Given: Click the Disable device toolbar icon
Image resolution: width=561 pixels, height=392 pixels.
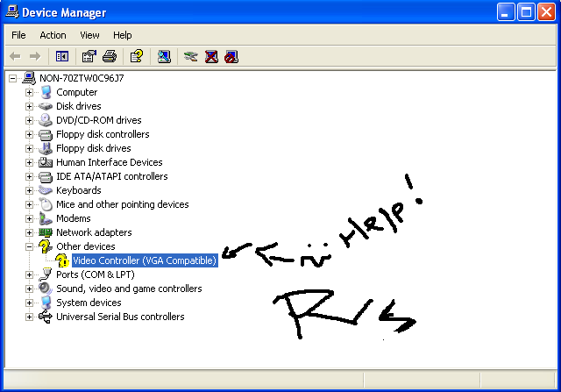Looking at the screenshot, I should (x=231, y=56).
